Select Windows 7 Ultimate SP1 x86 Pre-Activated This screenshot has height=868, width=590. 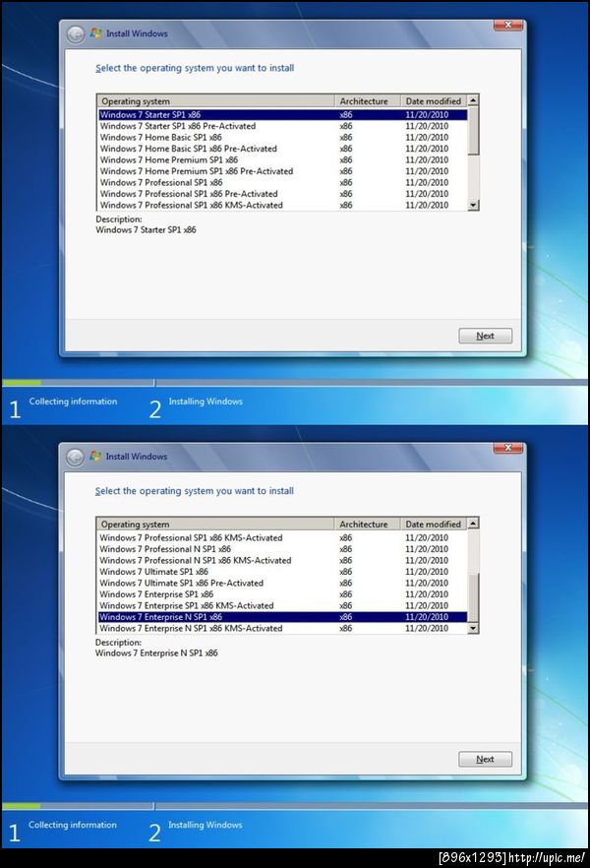[282, 583]
